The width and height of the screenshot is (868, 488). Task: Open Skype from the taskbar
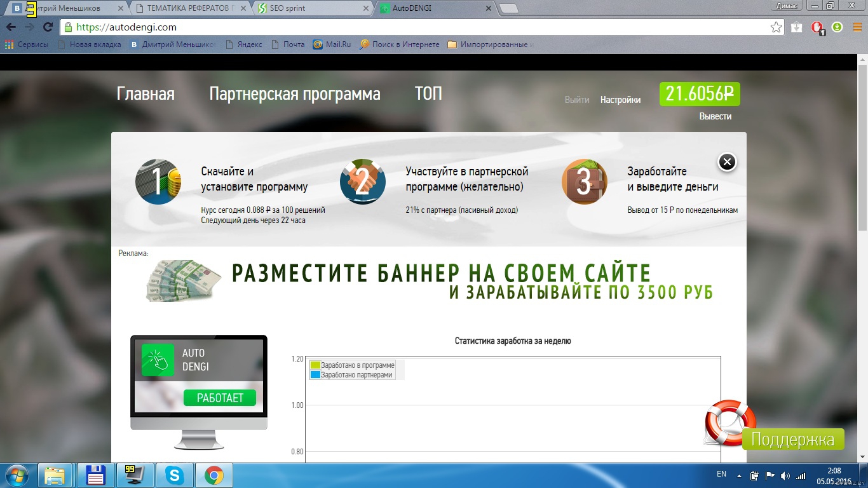[175, 475]
